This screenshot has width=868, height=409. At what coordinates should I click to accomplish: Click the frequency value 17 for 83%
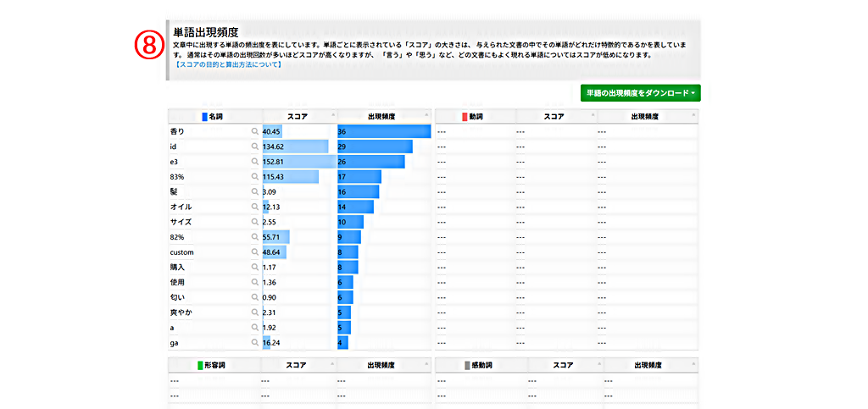click(x=342, y=177)
